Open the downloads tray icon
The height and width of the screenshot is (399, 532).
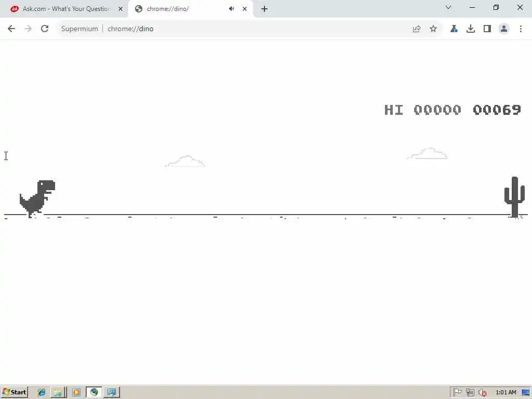[x=470, y=29]
